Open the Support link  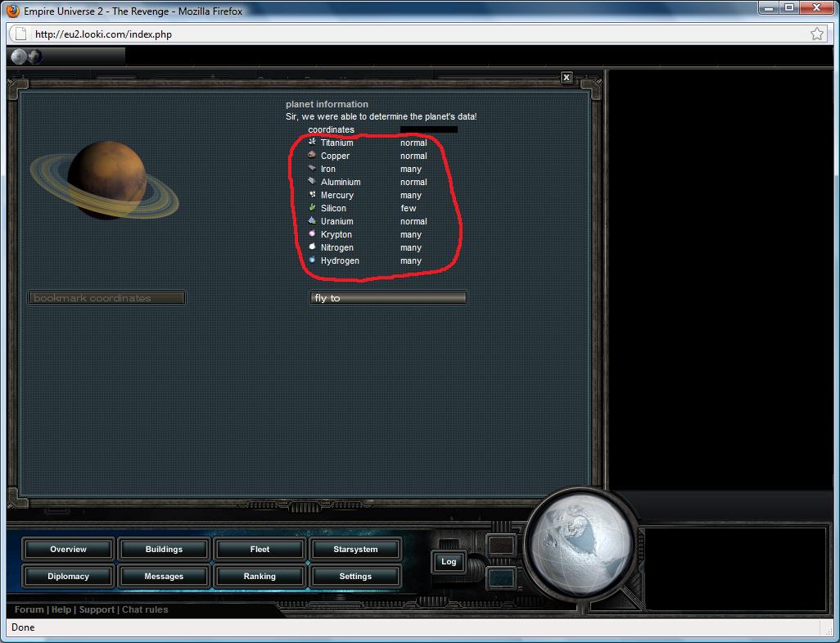point(97,609)
